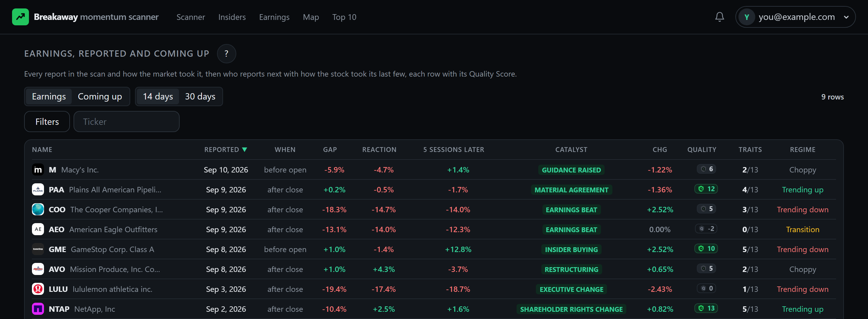Click GME quality score badge 10
Viewport: 868px width, 319px height.
click(x=706, y=248)
